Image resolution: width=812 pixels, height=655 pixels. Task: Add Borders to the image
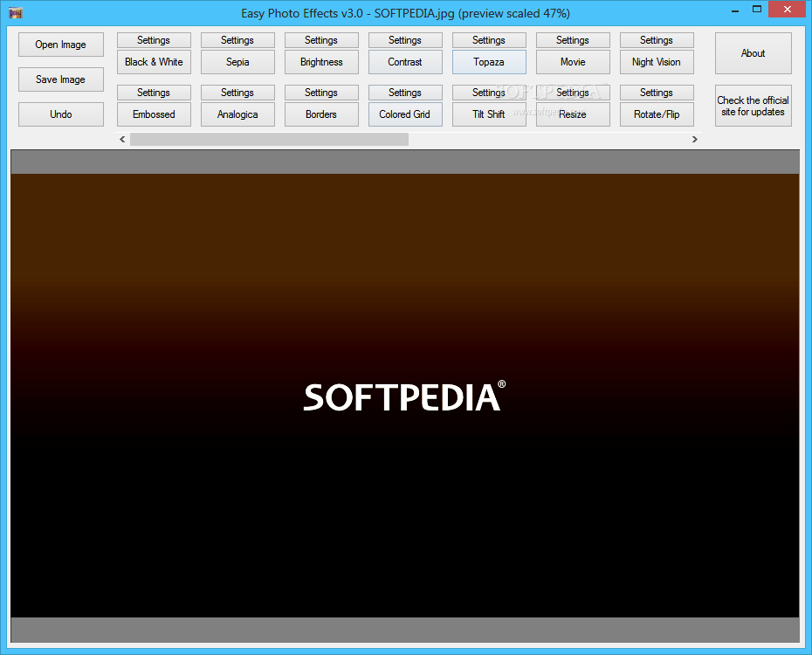(x=321, y=114)
